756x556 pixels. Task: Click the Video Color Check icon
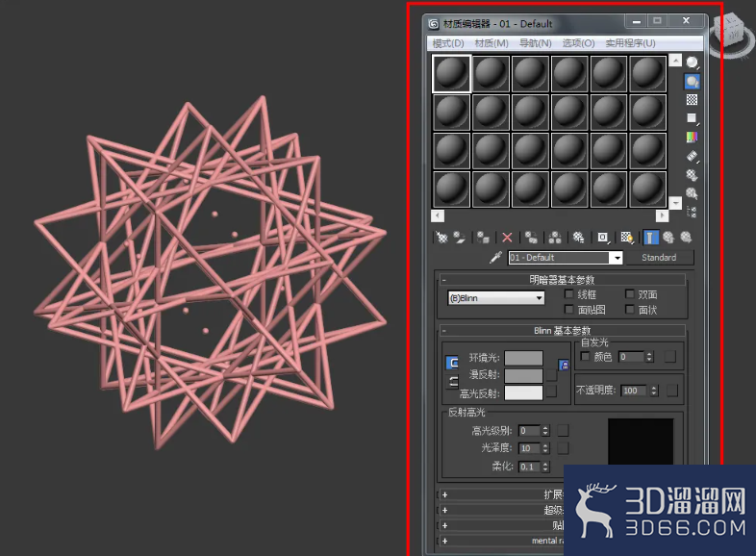coord(692,138)
